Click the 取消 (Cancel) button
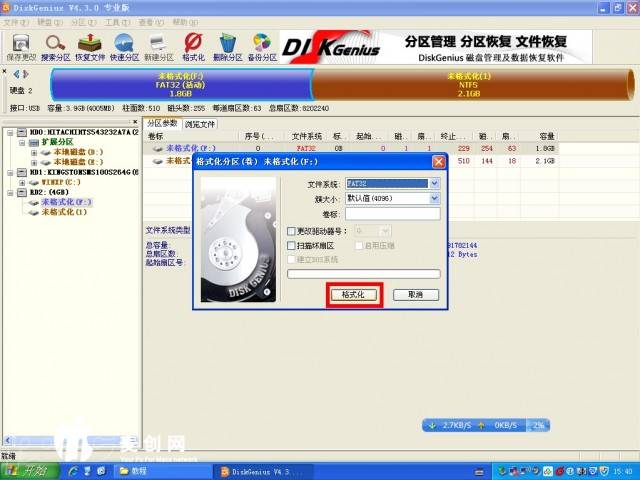 click(415, 295)
